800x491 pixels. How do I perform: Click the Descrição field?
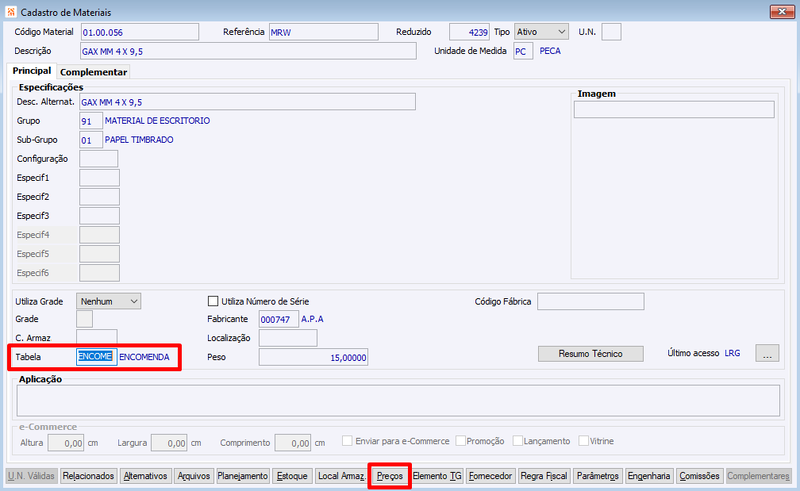[248, 51]
